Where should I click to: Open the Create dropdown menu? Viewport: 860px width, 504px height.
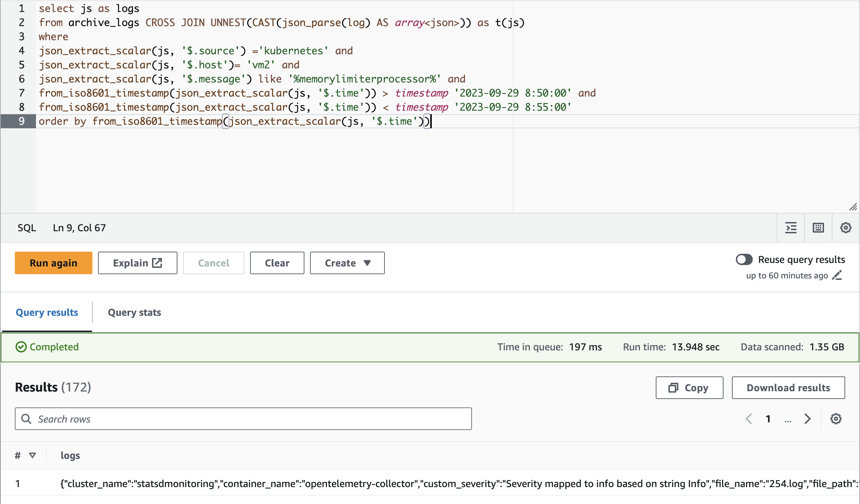(347, 263)
